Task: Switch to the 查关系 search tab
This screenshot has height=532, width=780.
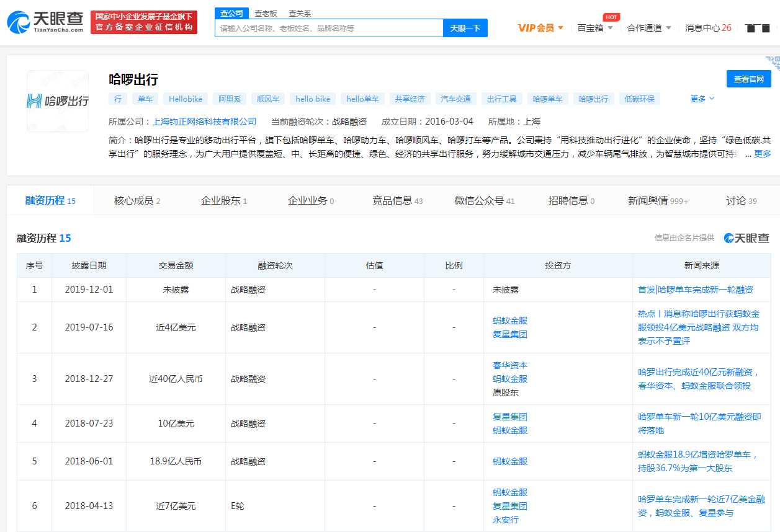Action: [300, 13]
